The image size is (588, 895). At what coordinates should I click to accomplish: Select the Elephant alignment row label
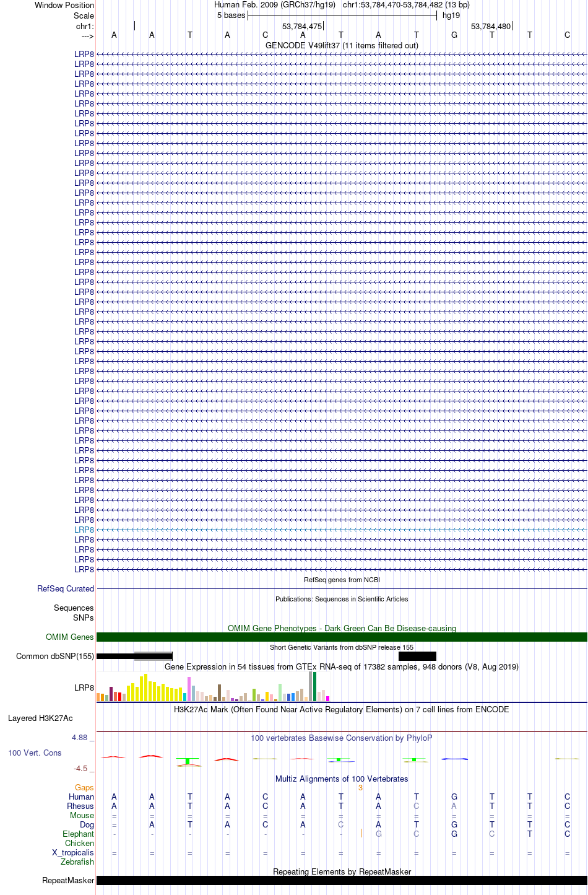click(79, 834)
